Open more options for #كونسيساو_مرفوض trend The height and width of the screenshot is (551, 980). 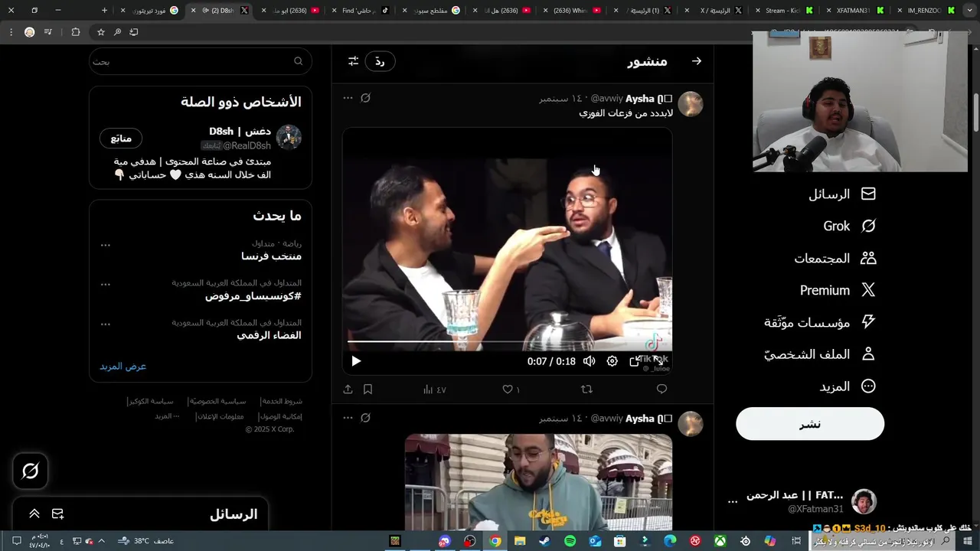pyautogui.click(x=106, y=285)
